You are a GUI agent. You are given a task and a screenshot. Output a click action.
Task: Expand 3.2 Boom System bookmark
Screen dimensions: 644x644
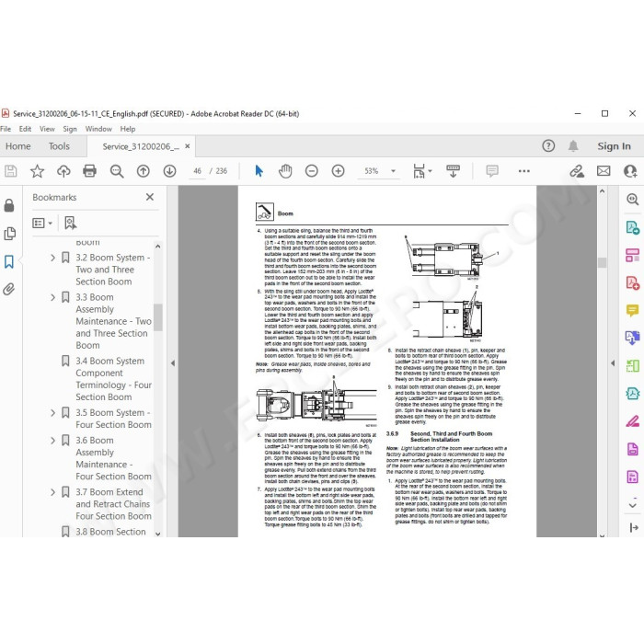tap(53, 258)
